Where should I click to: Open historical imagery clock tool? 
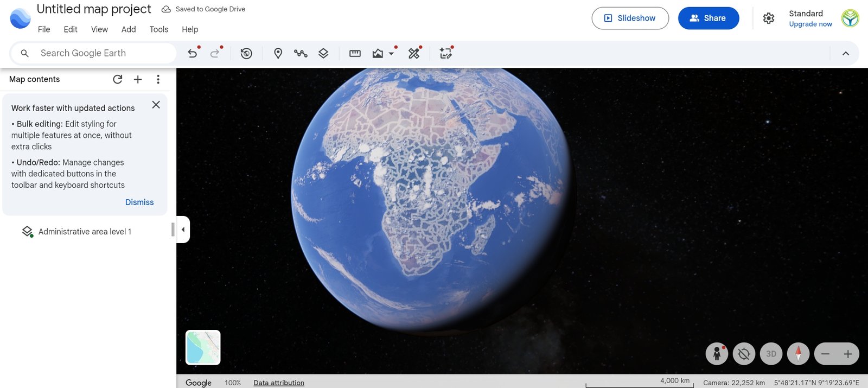tap(246, 53)
